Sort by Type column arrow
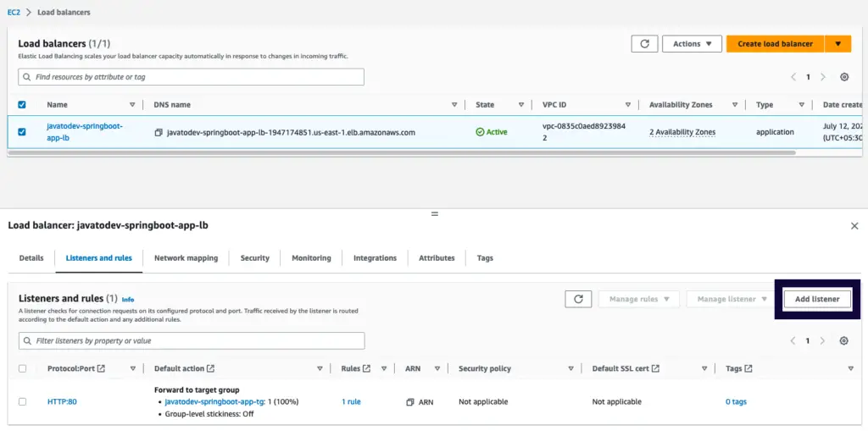This screenshot has height=431, width=868. coord(802,104)
